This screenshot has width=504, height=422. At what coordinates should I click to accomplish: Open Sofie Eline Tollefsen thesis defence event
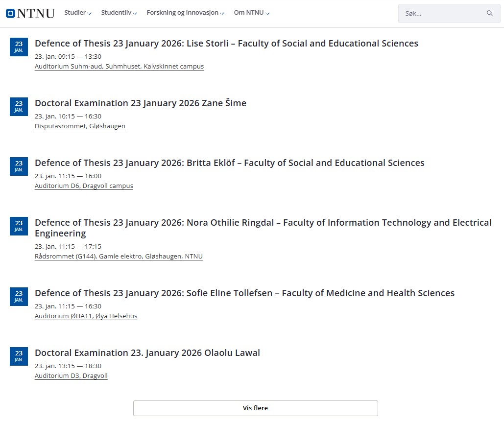244,293
